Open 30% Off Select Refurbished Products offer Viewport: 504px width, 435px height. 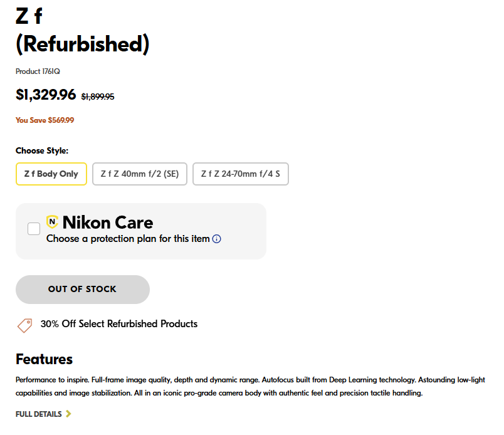pos(119,324)
